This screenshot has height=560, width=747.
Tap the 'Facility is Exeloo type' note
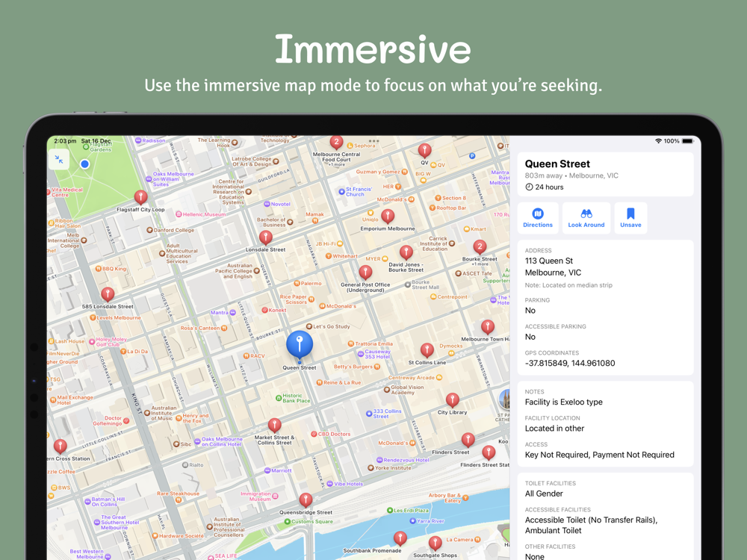click(563, 402)
